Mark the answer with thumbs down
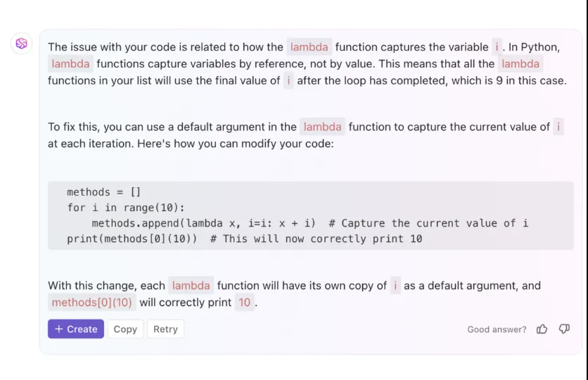This screenshot has width=588, height=380. [564, 329]
